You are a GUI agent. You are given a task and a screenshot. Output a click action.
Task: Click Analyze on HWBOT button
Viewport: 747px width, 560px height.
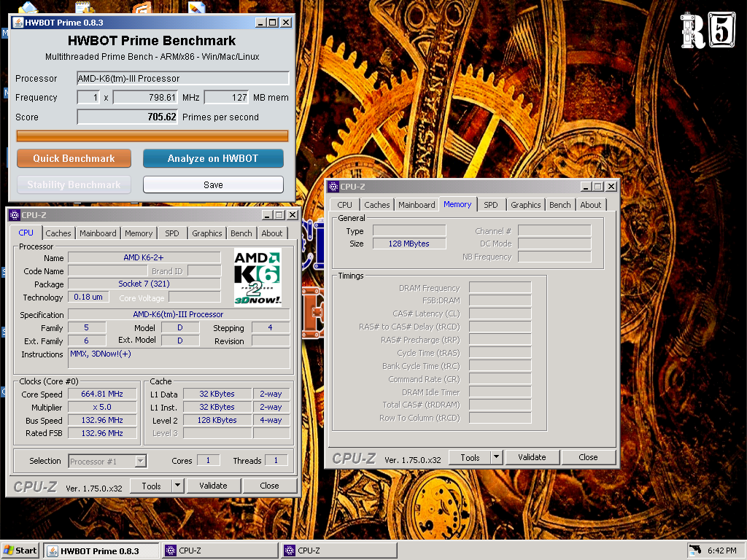[213, 158]
